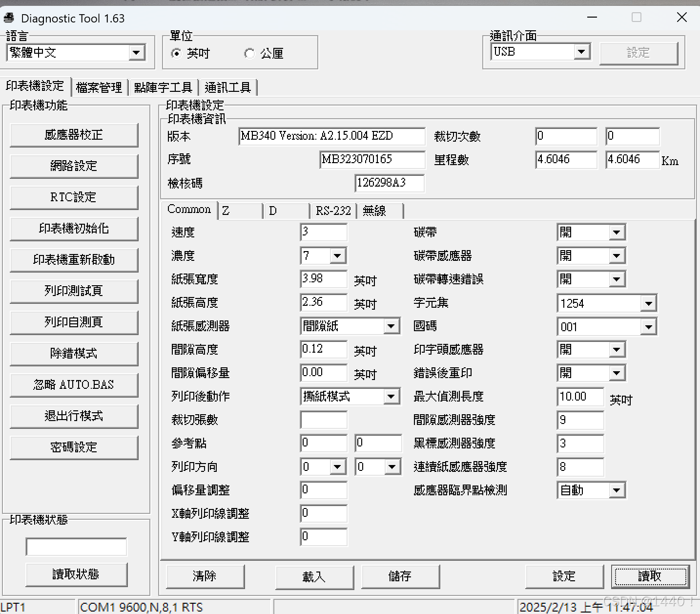Click the RTC設定 button

pyautogui.click(x=74, y=197)
